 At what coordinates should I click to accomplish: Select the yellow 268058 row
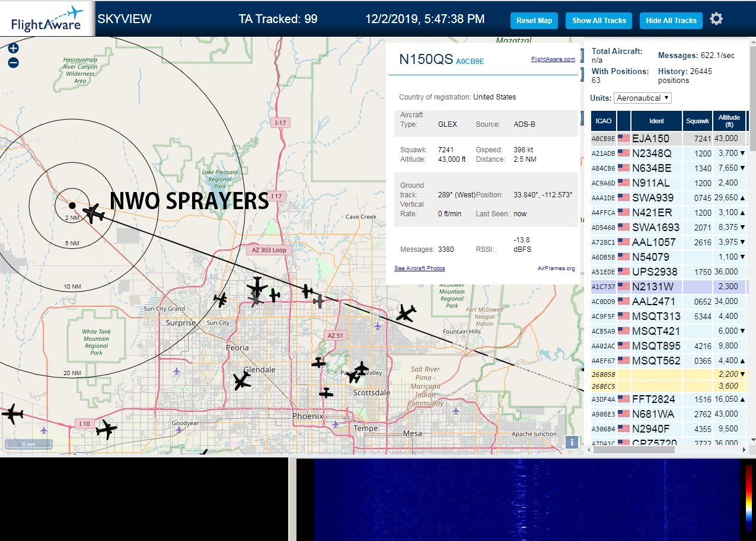(669, 374)
